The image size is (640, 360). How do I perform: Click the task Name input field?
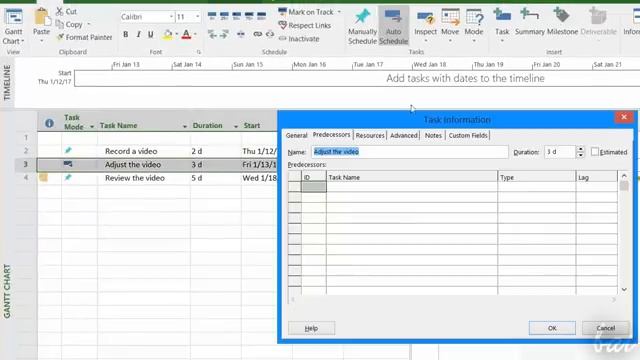tap(410, 152)
